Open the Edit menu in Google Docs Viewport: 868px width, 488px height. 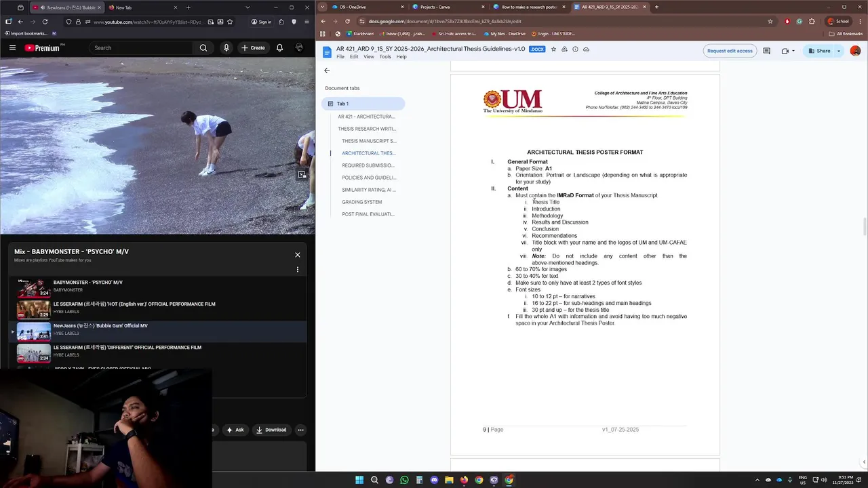pos(354,57)
